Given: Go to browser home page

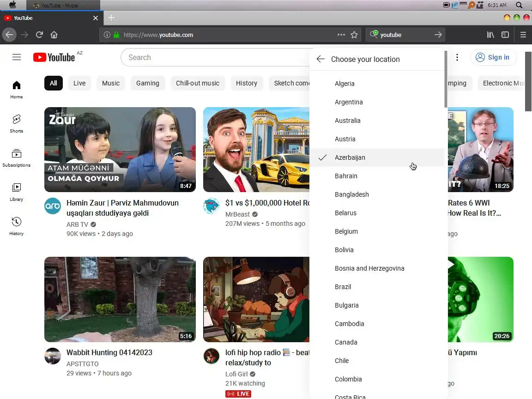Looking at the screenshot, I should coord(54,35).
